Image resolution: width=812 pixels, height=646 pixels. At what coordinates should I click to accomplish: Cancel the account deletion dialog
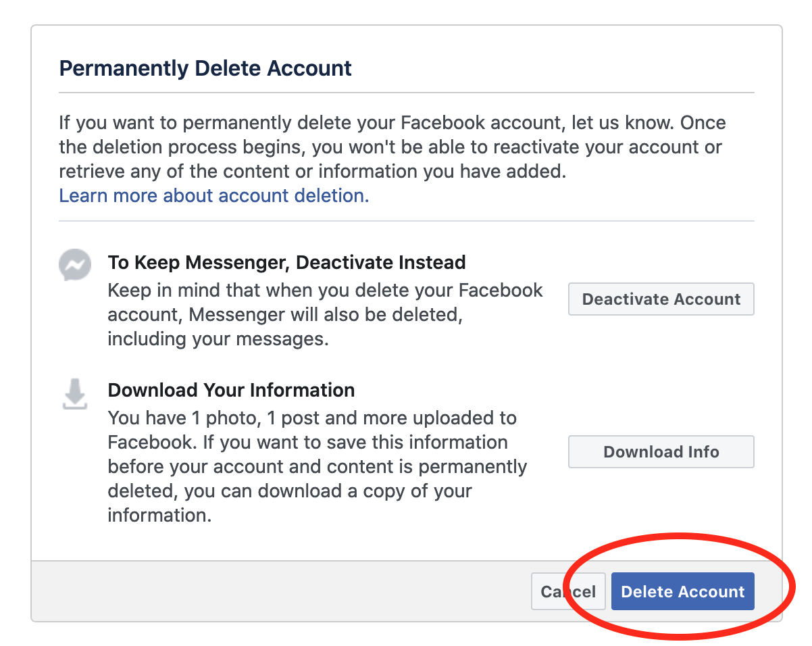(568, 592)
